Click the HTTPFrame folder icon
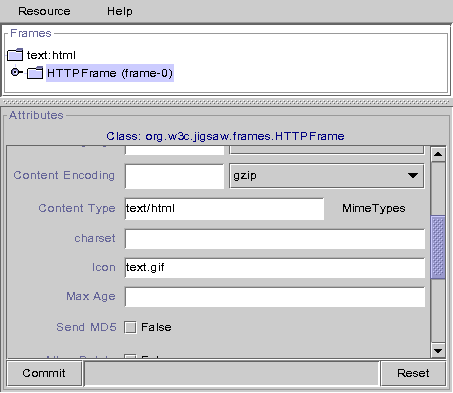 click(x=35, y=73)
